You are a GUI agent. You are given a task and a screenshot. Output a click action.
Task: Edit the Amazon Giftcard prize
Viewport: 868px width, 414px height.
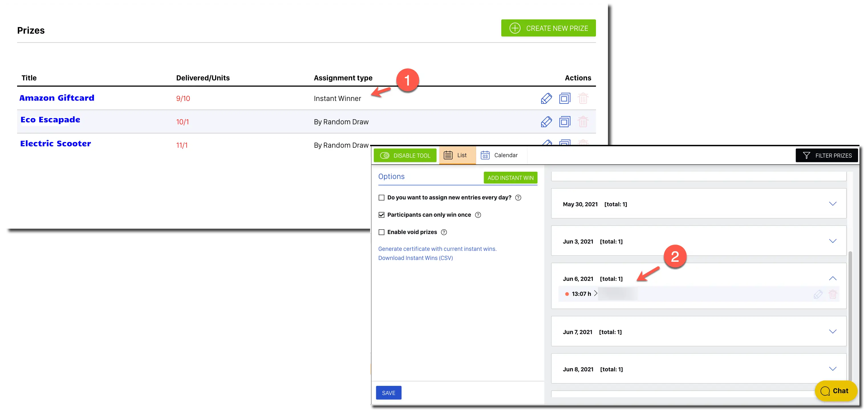pyautogui.click(x=546, y=98)
